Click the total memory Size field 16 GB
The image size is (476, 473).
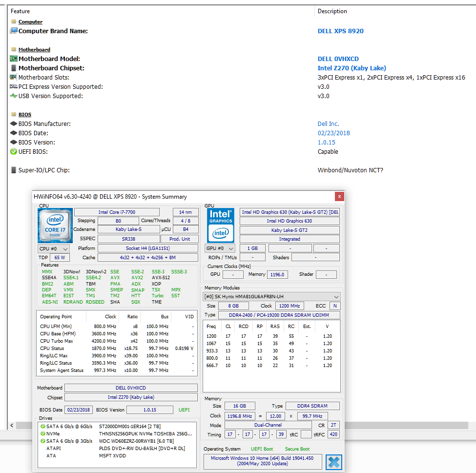(x=240, y=406)
